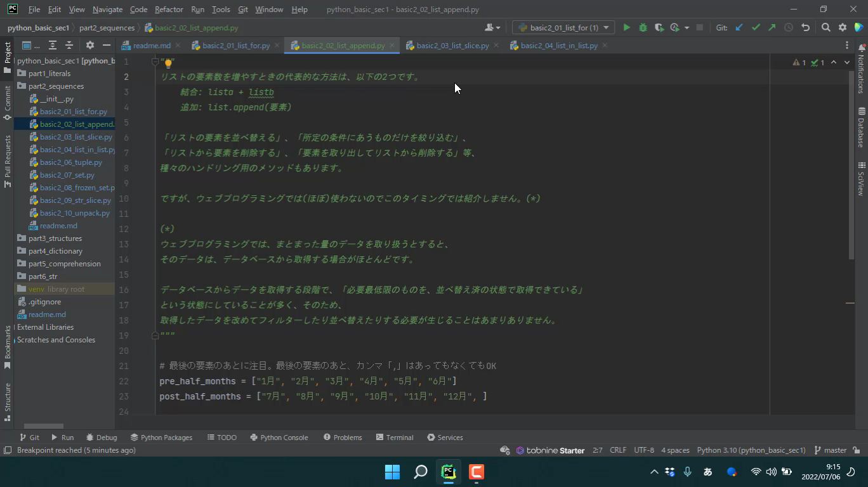Run the basic2_01_list_for configuration
868x487 pixels.
coord(626,28)
